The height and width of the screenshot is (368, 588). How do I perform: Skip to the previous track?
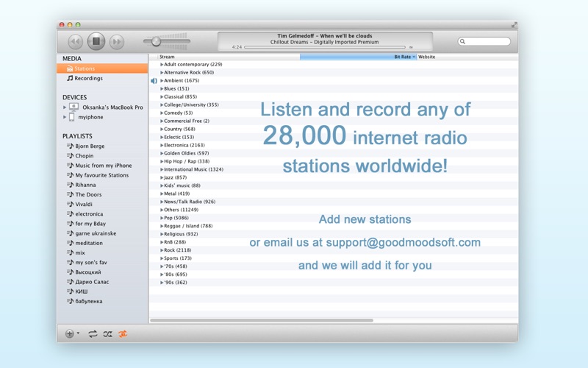[75, 43]
